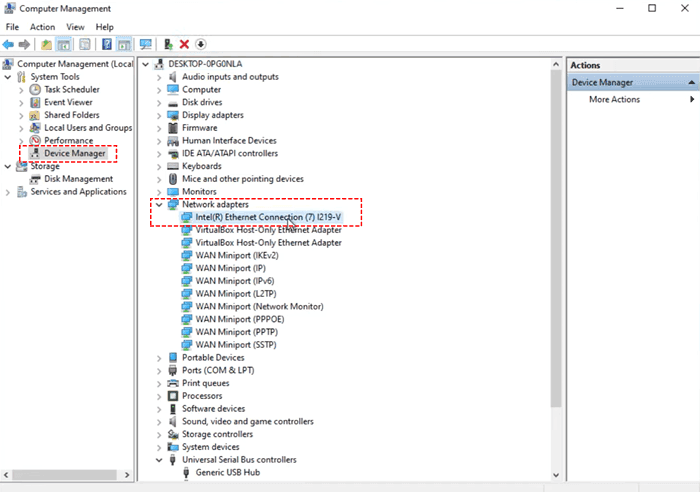Open the File menu
The image size is (700, 492).
[x=12, y=27]
